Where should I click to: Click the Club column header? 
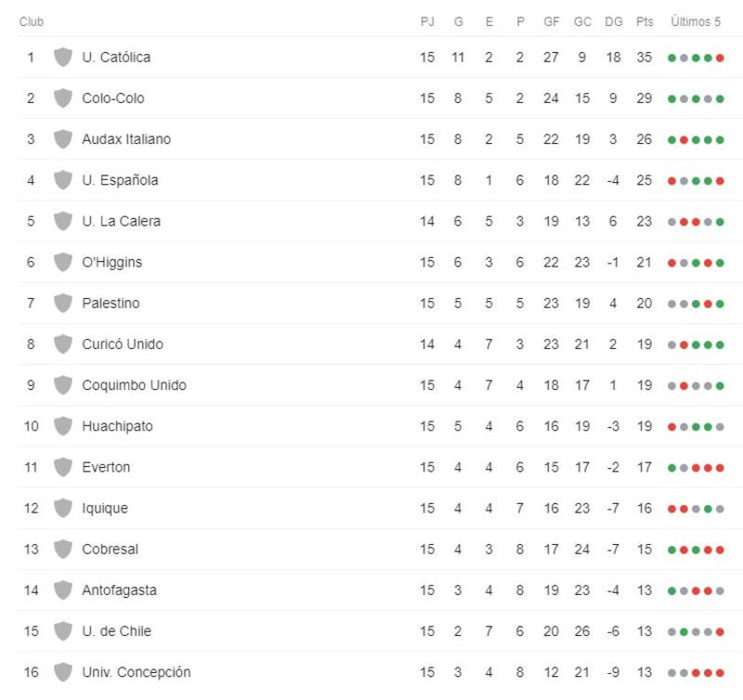click(32, 21)
